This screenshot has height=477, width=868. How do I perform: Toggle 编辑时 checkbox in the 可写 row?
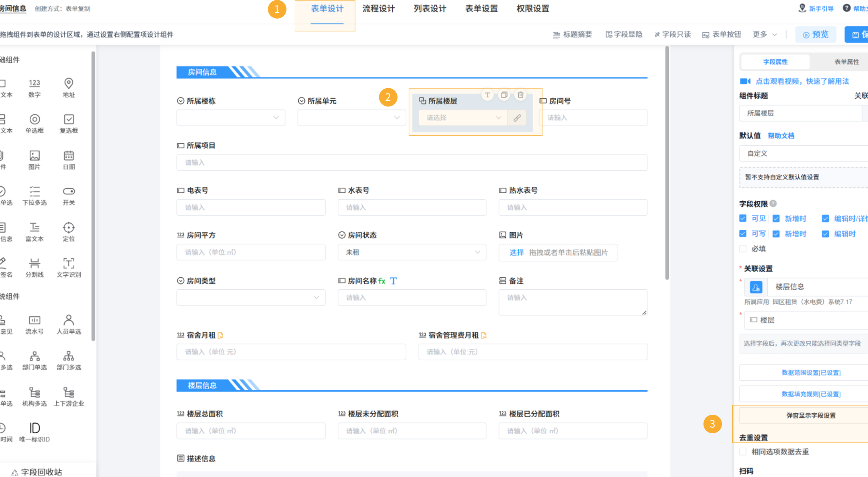[825, 234]
